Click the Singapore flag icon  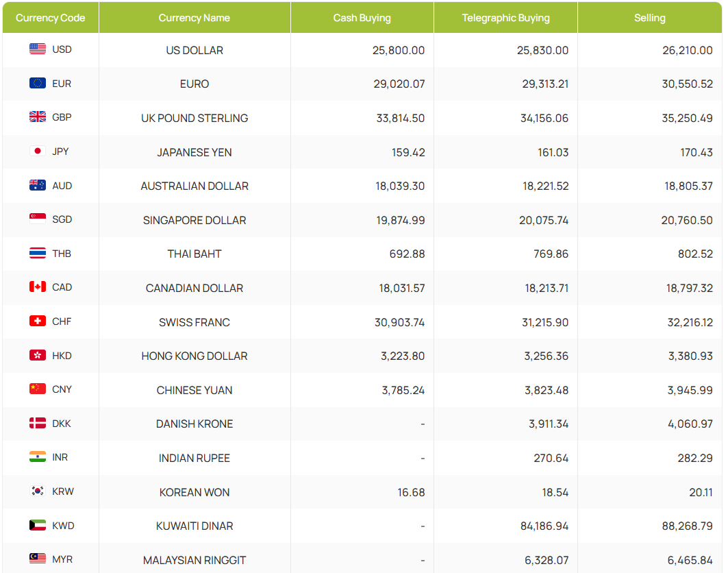[x=38, y=219]
